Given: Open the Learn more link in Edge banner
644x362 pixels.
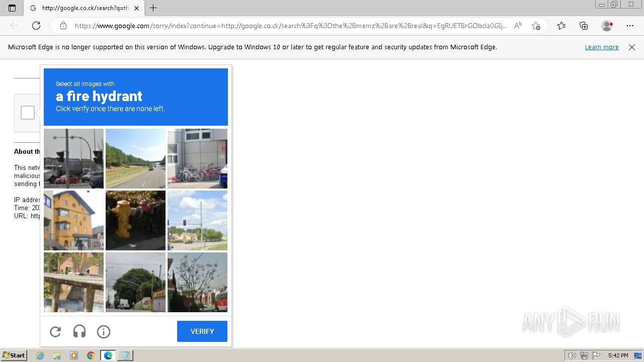Looking at the screenshot, I should click(x=602, y=47).
